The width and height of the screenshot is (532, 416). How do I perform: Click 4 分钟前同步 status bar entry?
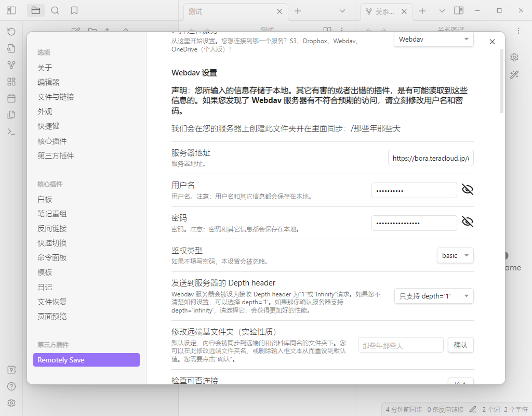[x=404, y=410]
